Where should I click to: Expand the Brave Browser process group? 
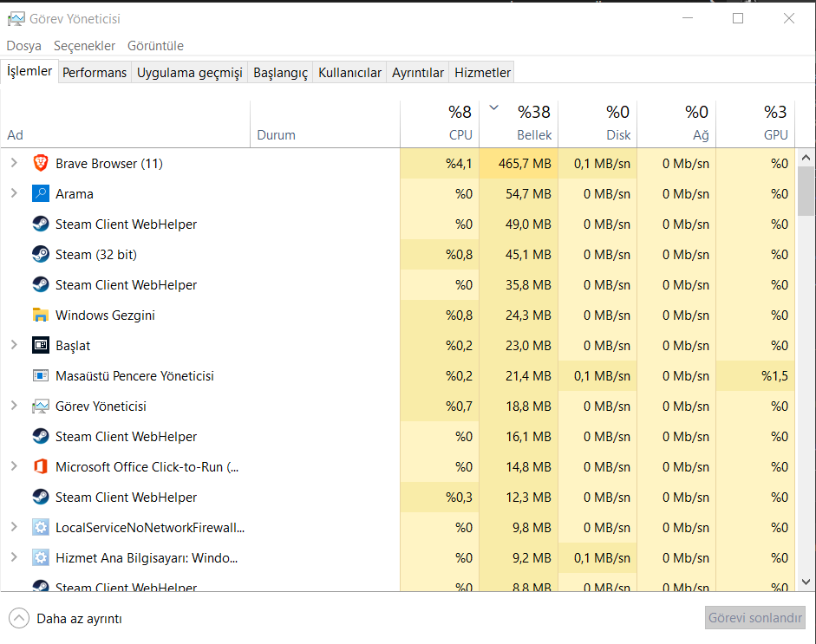(14, 163)
